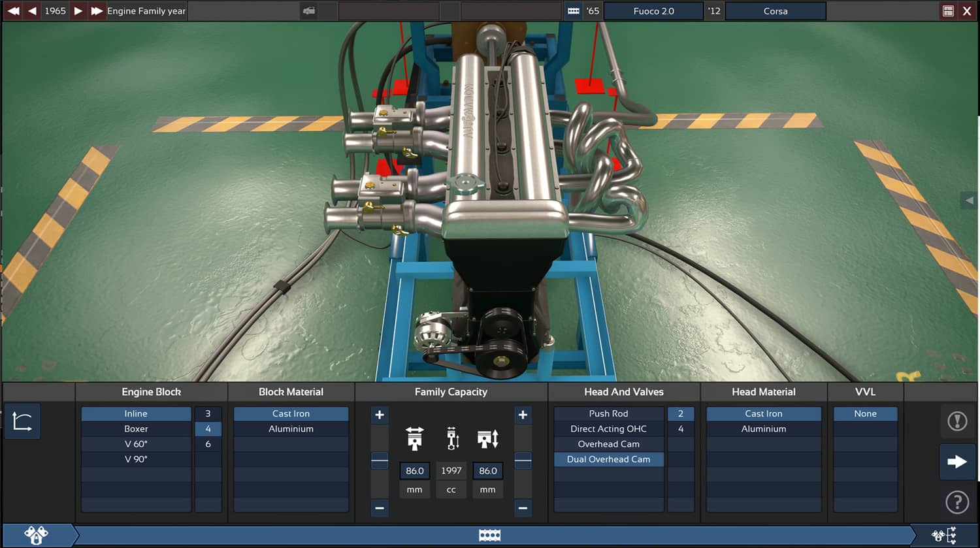
Task: Select Boxer engine block type
Action: point(136,429)
